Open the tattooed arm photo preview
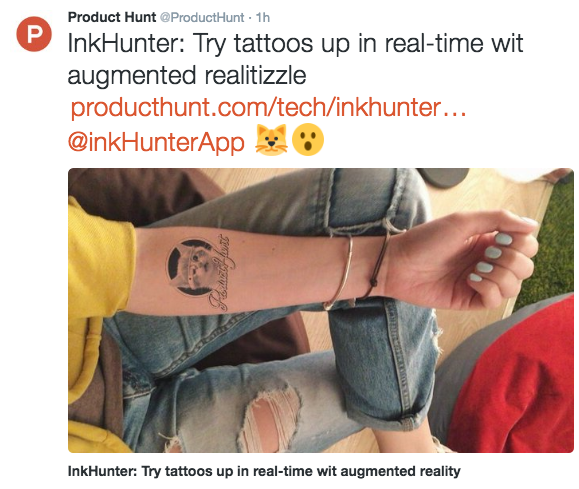 tap(321, 310)
